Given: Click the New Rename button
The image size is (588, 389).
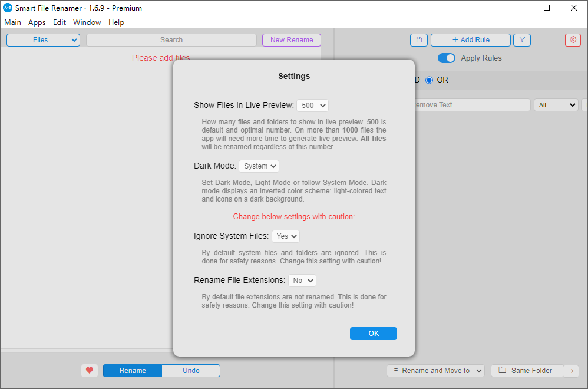Looking at the screenshot, I should [292, 40].
